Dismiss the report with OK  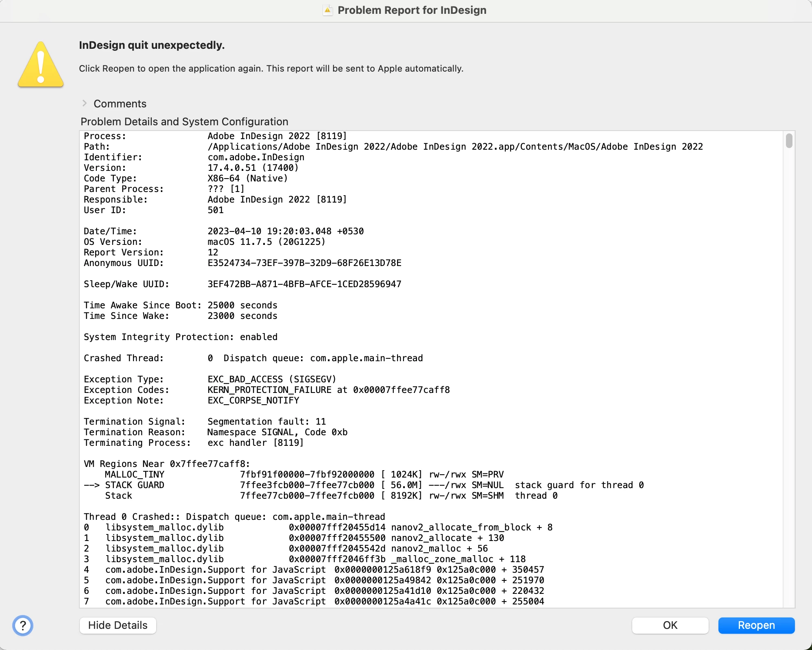670,625
